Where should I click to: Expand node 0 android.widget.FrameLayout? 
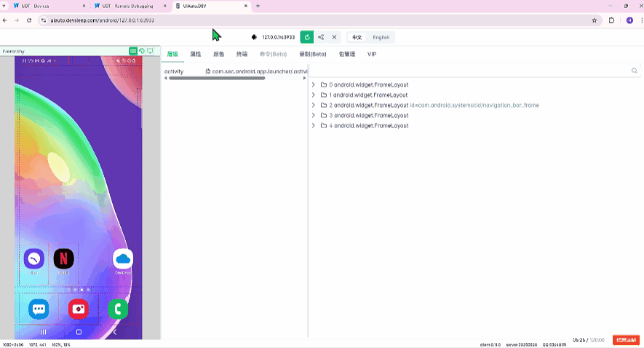pyautogui.click(x=314, y=84)
